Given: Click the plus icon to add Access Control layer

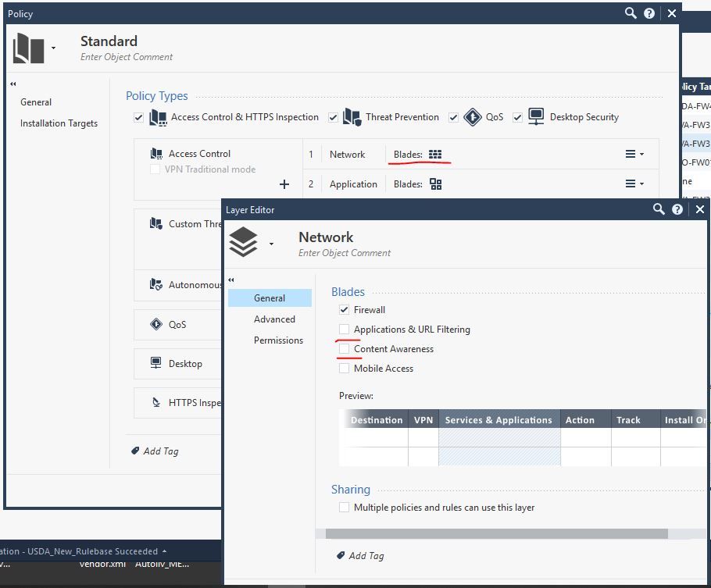Looking at the screenshot, I should (284, 184).
